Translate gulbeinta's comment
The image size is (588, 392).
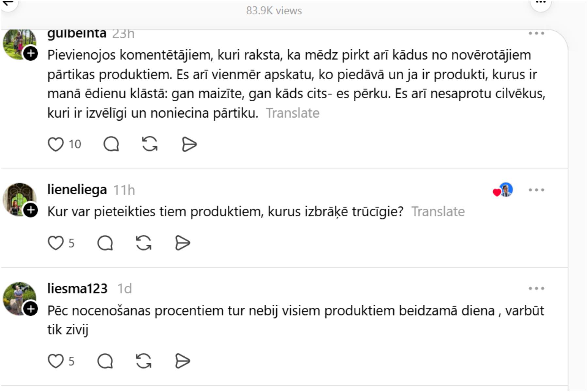click(293, 113)
